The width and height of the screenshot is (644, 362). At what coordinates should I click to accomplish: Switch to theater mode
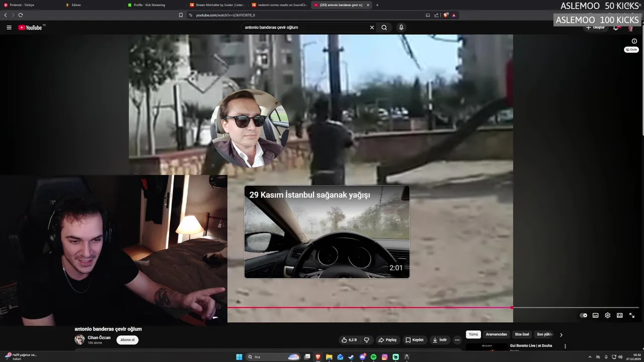619,315
